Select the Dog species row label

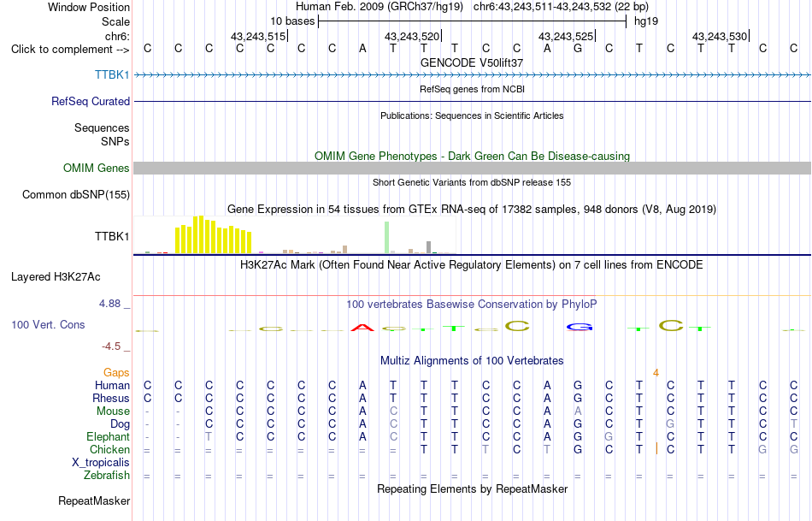(x=120, y=424)
